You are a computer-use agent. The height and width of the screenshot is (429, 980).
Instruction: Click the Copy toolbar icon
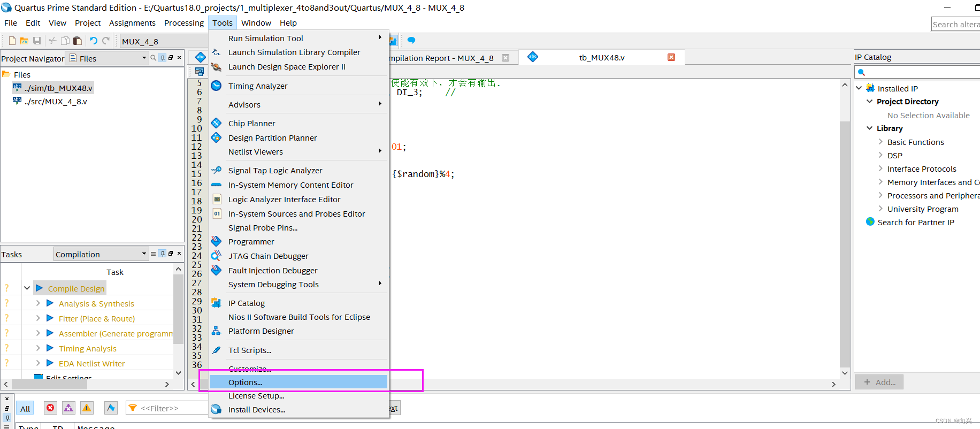[65, 41]
